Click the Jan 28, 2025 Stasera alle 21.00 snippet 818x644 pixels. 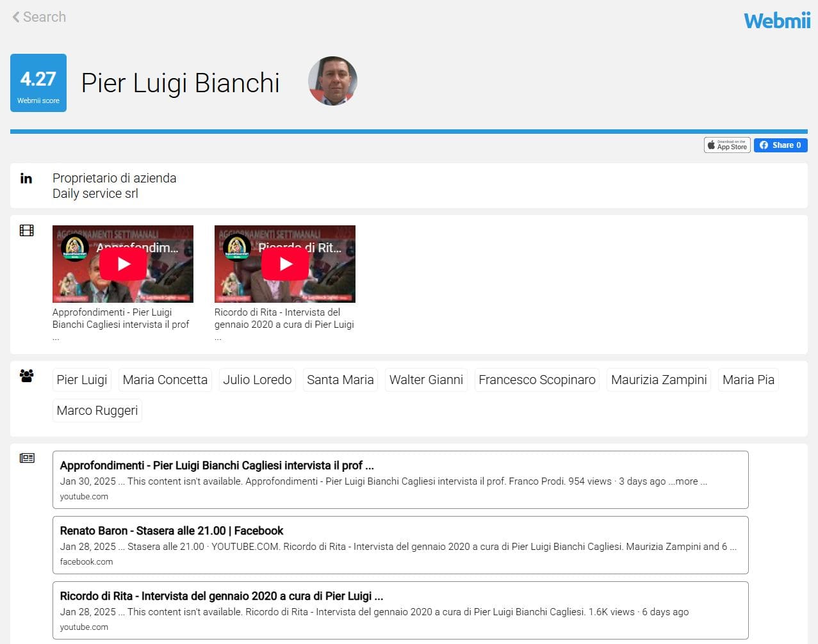[398, 547]
